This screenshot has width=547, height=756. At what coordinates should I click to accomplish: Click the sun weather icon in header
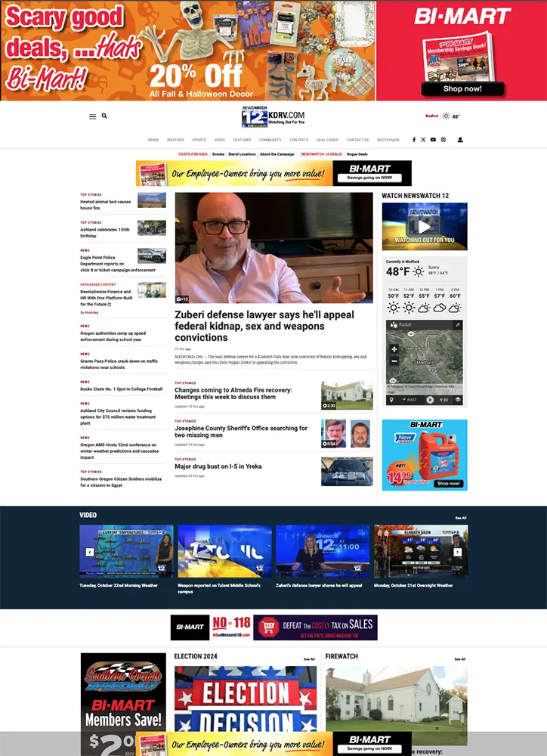[446, 116]
